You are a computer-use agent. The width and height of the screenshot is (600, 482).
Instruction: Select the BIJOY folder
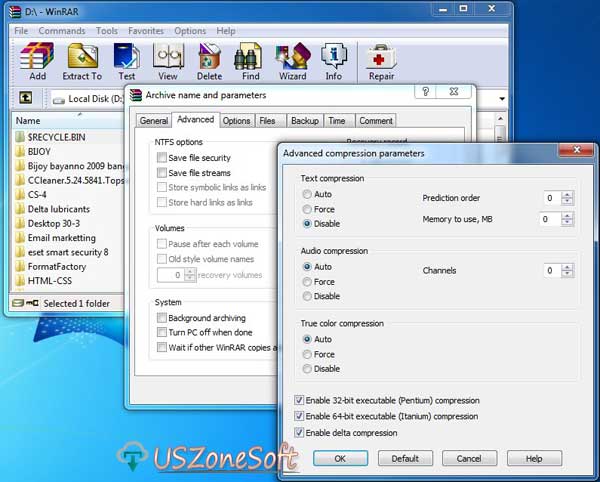point(39,151)
